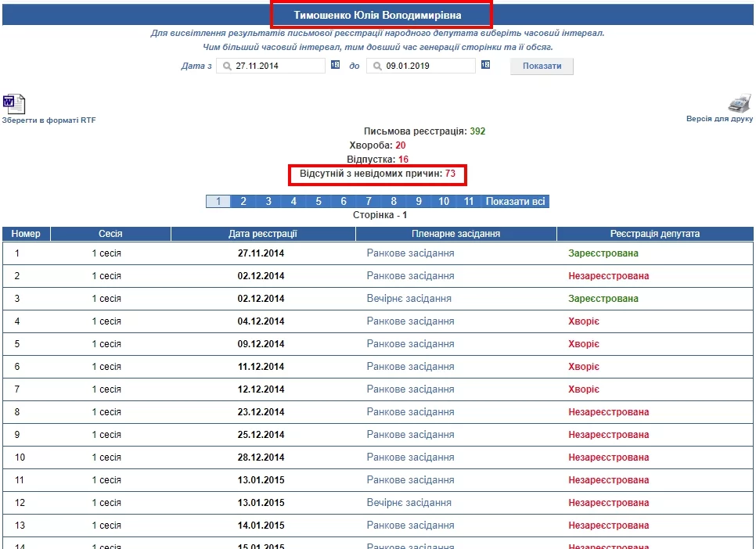The height and width of the screenshot is (549, 756).
Task: Click 1 сесія cell in row 8
Action: point(106,411)
